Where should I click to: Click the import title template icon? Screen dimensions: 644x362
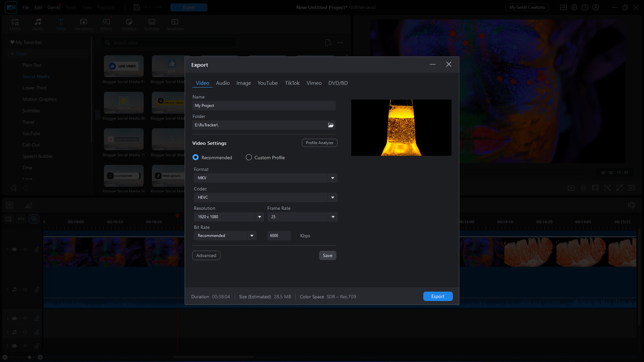tap(328, 43)
